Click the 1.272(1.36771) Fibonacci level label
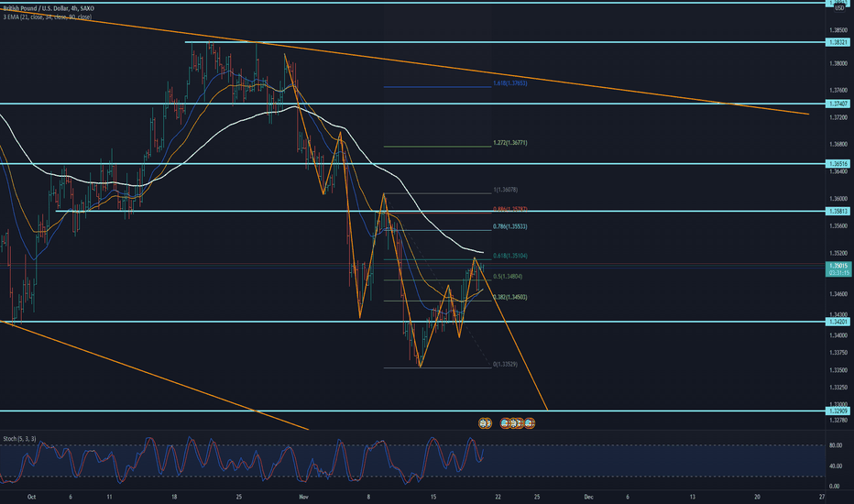The image size is (854, 504). click(x=509, y=143)
